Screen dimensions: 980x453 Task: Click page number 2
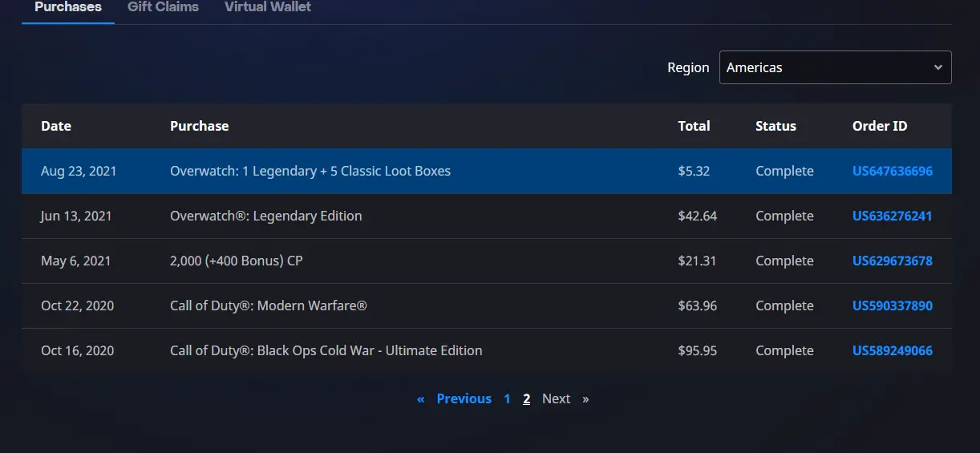(x=526, y=399)
